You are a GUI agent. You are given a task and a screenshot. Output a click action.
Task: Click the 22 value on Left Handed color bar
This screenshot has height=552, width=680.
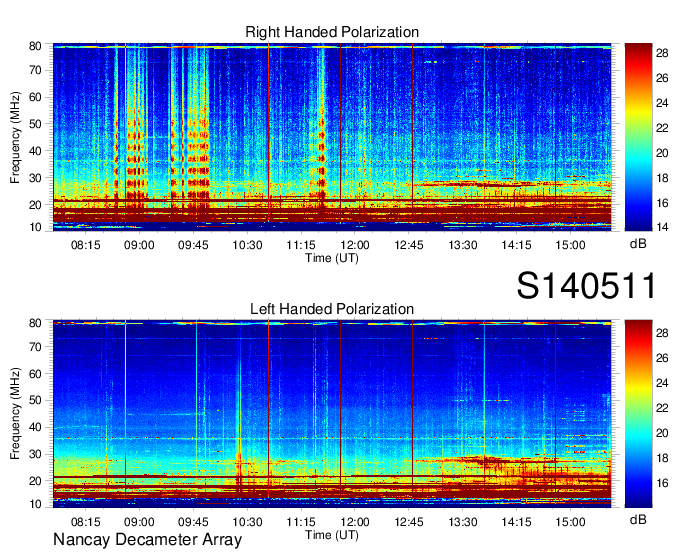pyautogui.click(x=662, y=408)
